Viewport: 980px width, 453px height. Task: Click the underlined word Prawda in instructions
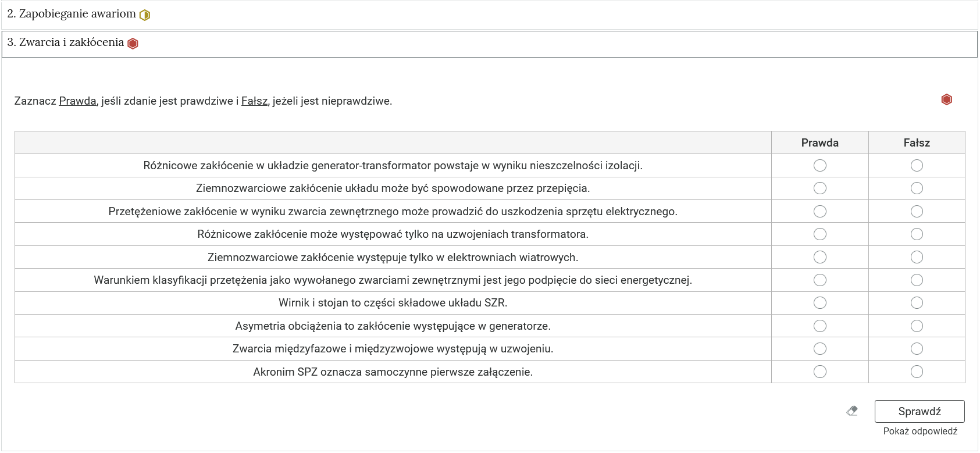click(x=77, y=101)
